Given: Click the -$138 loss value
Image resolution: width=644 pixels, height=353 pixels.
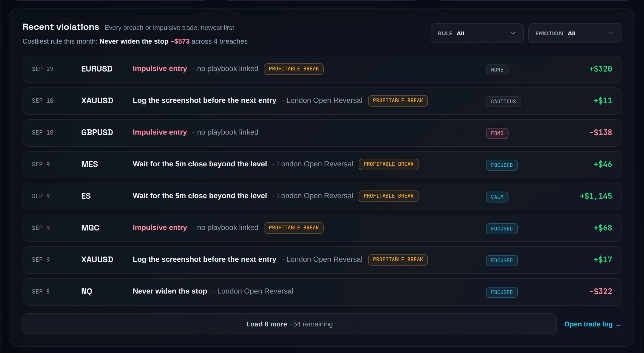Looking at the screenshot, I should (601, 133).
